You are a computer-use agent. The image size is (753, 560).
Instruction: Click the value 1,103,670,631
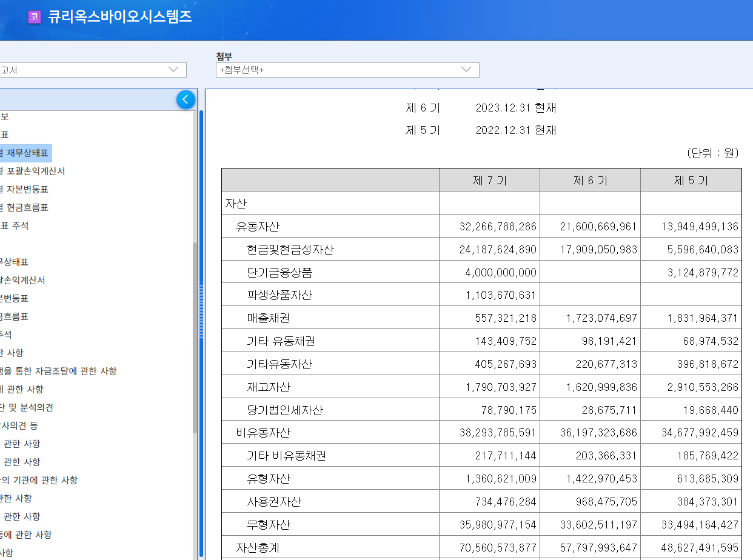pyautogui.click(x=501, y=295)
